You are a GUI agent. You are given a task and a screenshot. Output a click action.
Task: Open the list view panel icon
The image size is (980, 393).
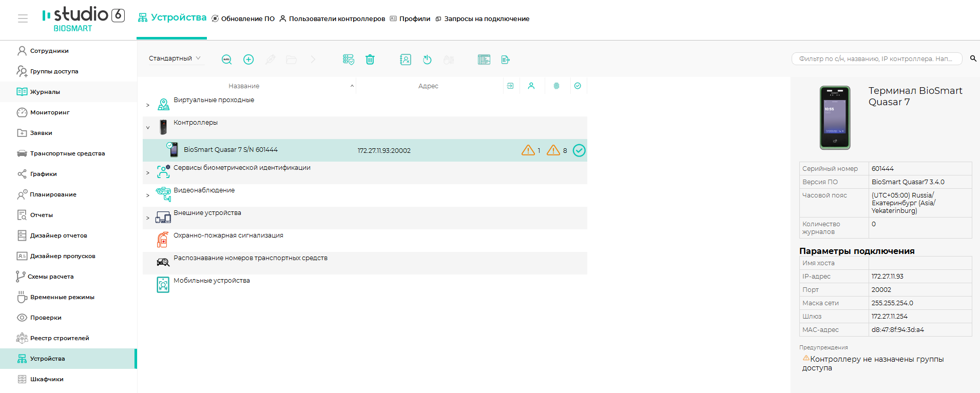pos(484,60)
